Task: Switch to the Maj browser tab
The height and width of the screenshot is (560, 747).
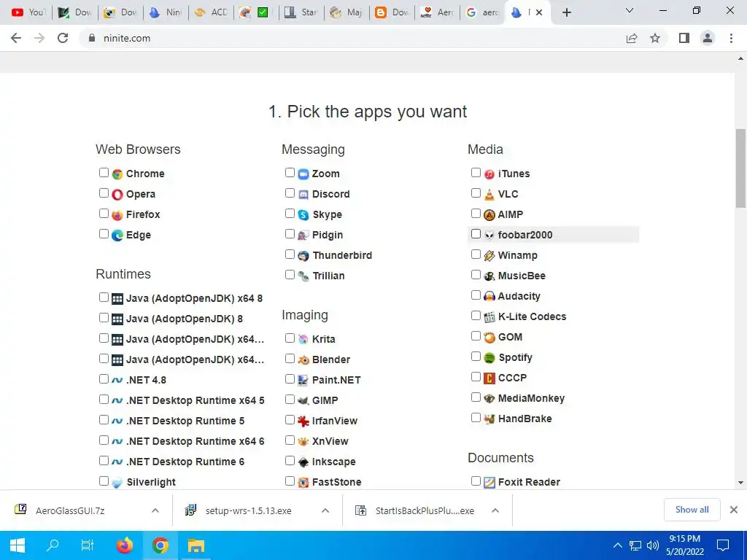Action: coord(347,12)
